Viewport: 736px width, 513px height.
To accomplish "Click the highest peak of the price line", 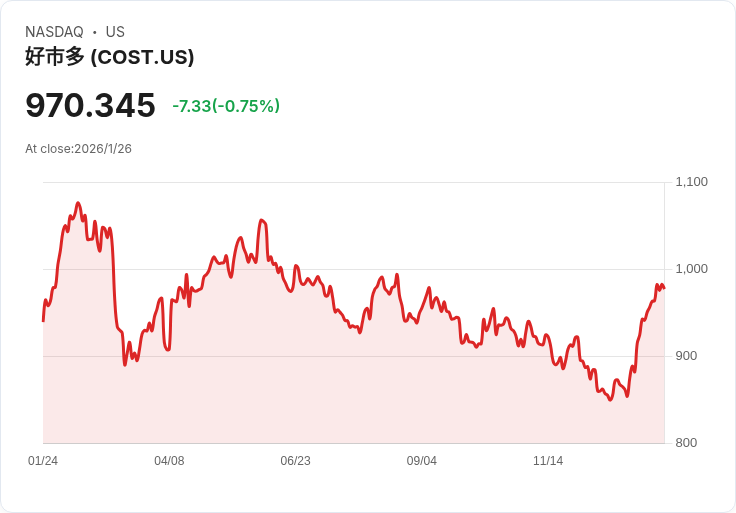I will pos(78,203).
